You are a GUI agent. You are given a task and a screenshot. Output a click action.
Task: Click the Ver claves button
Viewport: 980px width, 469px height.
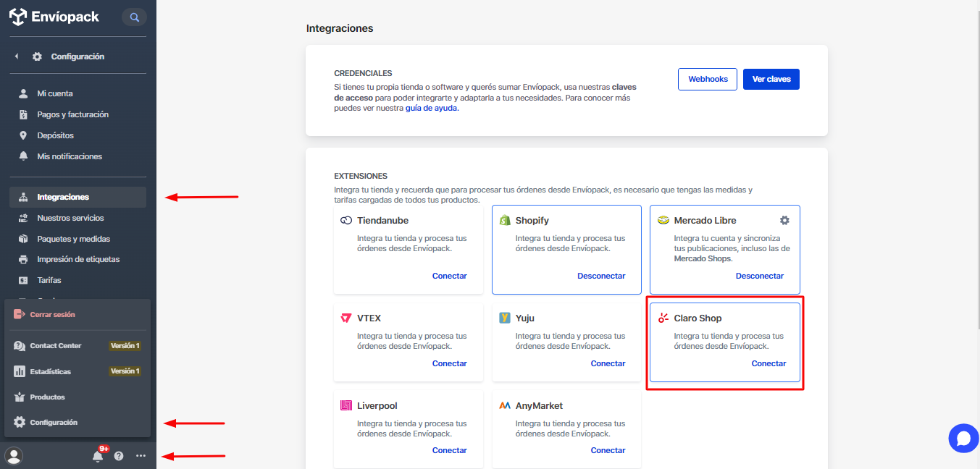tap(771, 79)
